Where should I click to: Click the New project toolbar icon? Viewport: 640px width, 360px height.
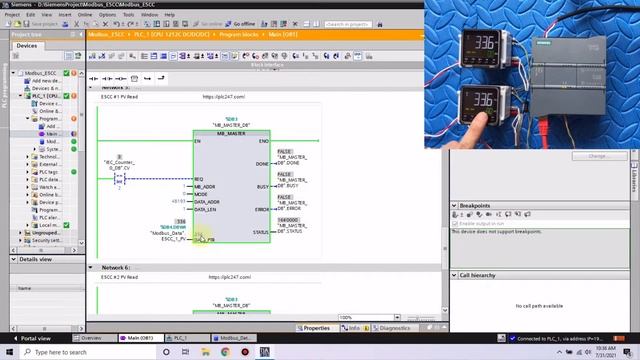(9, 24)
